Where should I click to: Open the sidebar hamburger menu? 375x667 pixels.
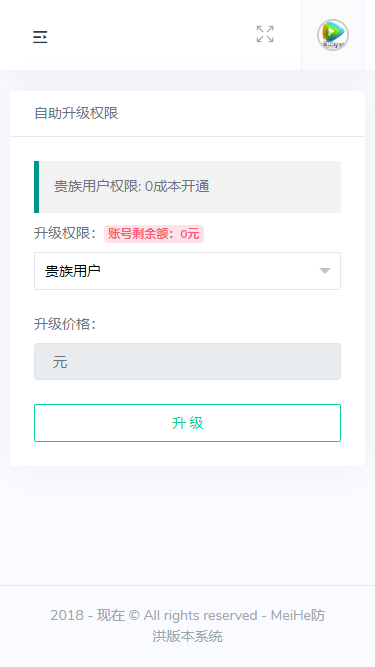pos(40,37)
